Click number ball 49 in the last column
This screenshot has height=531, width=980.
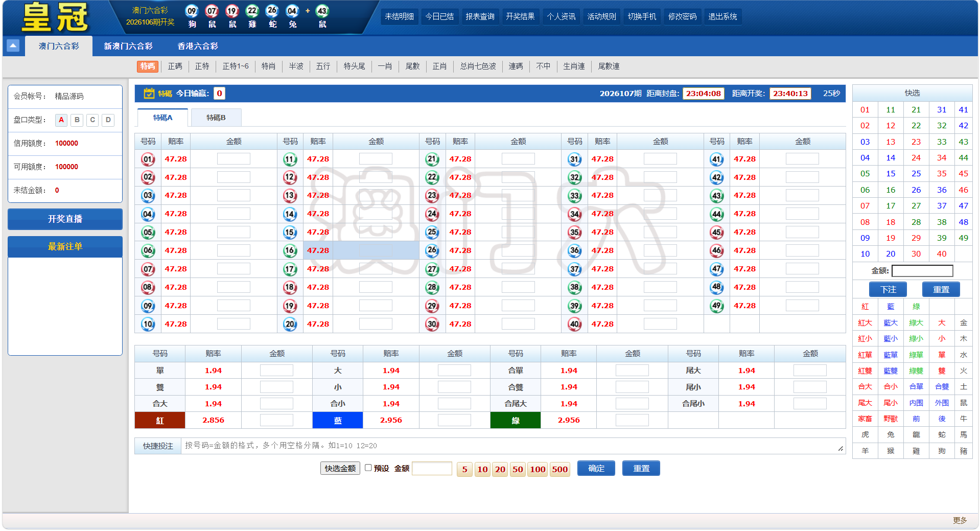click(717, 306)
